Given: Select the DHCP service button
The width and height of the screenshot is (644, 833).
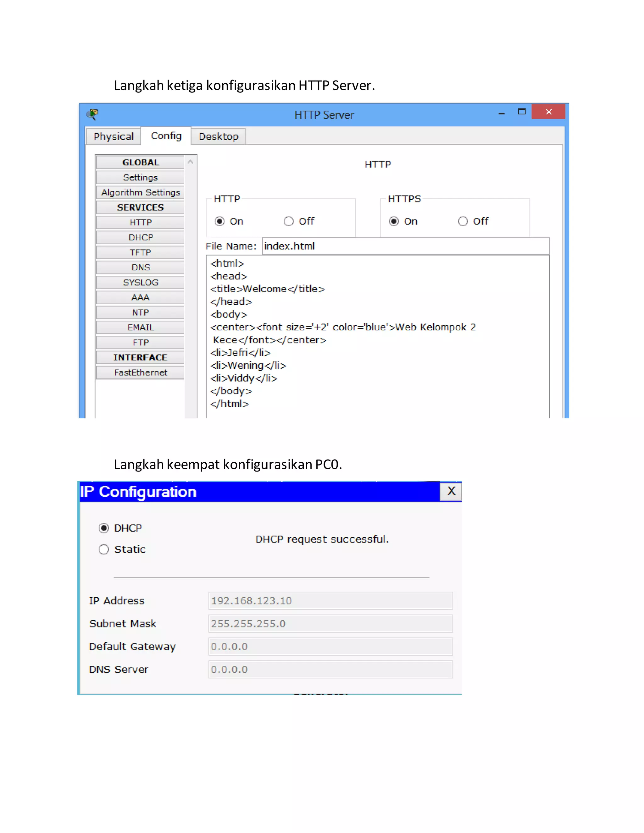Looking at the screenshot, I should click(x=140, y=237).
